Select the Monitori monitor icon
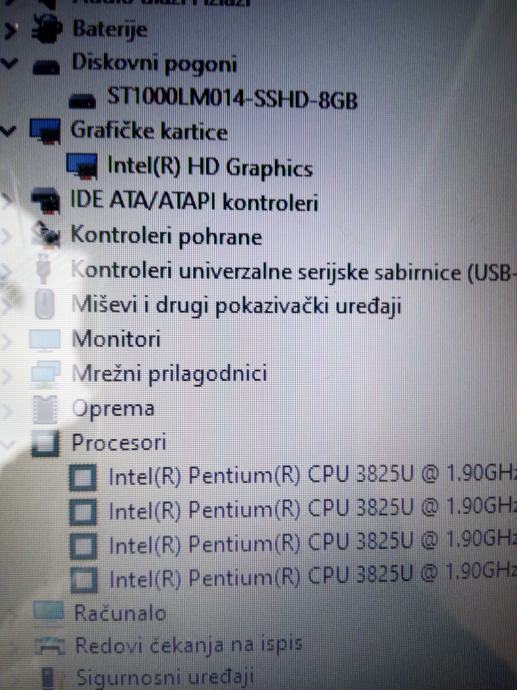517x690 pixels. [45, 339]
